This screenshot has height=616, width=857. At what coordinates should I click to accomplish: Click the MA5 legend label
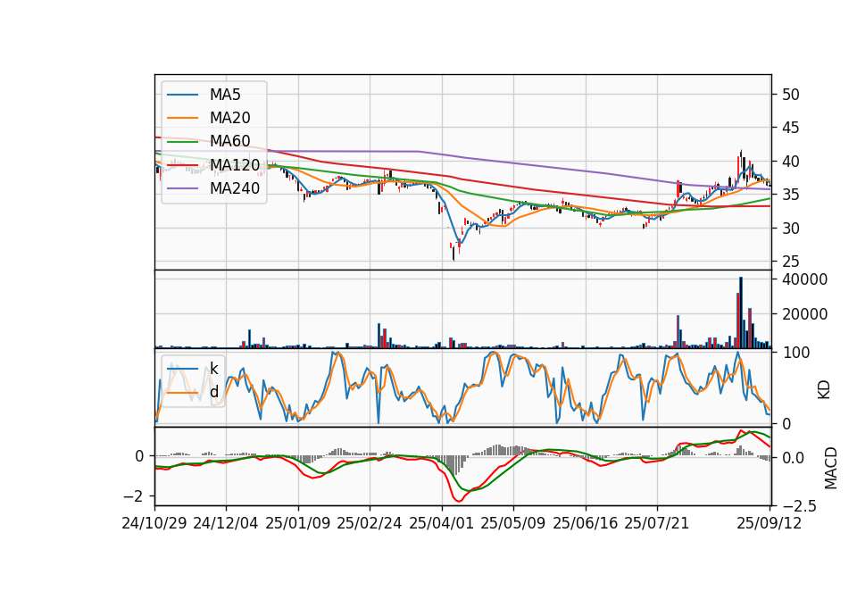[225, 95]
